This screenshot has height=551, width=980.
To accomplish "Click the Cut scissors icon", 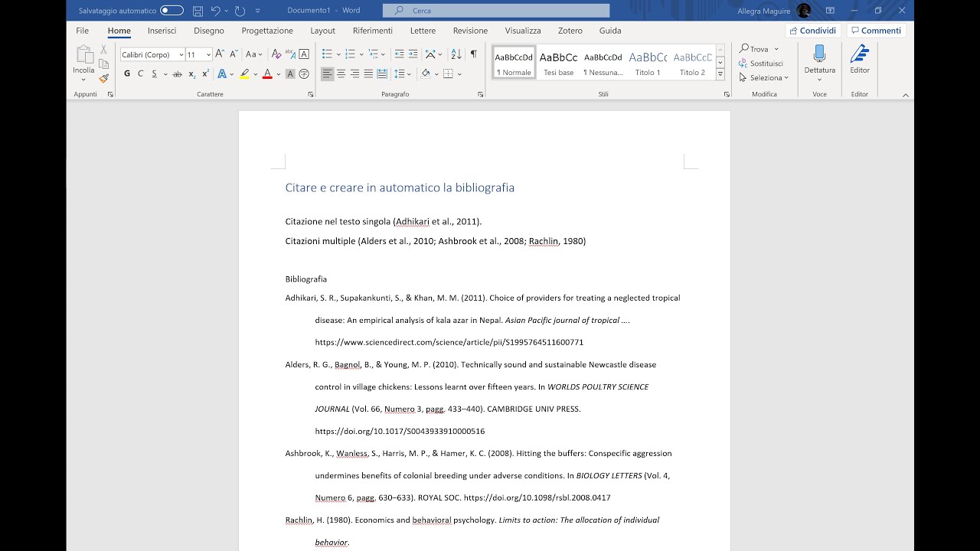I will (x=104, y=49).
